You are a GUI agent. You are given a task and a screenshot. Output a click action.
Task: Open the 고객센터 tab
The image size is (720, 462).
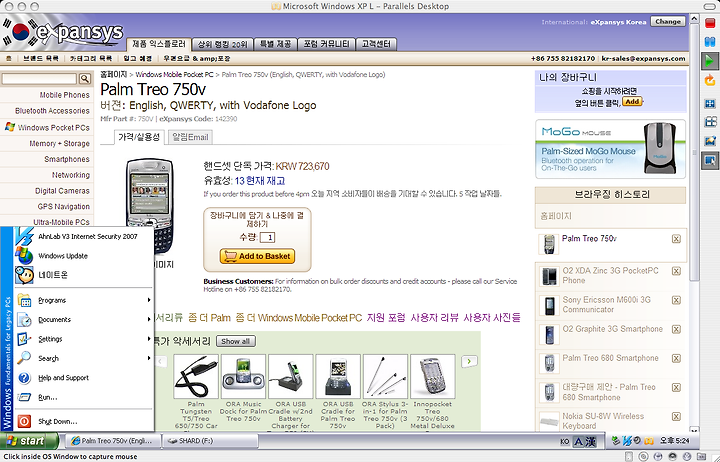coord(376,45)
